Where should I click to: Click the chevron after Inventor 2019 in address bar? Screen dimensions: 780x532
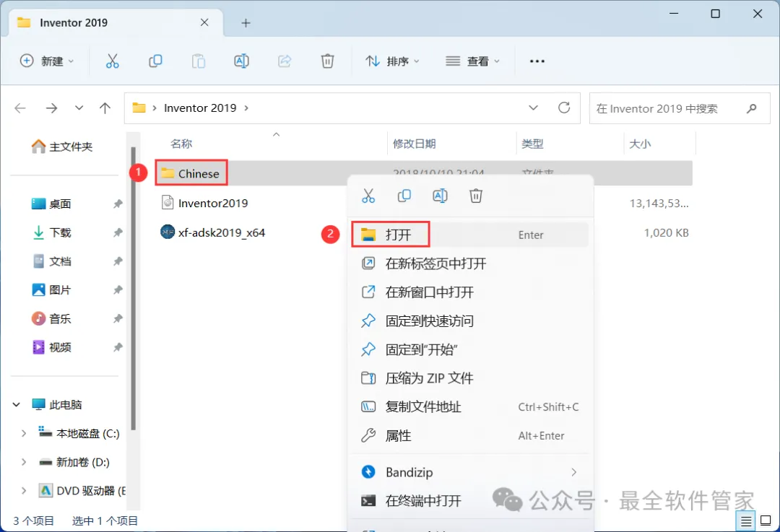(x=246, y=108)
